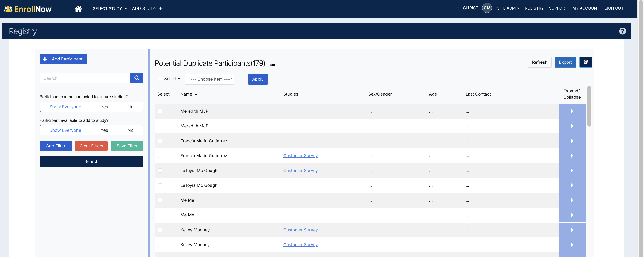Viewport: 644px width, 257px height.
Task: Click the red Clear Filters button
Action: (x=91, y=146)
